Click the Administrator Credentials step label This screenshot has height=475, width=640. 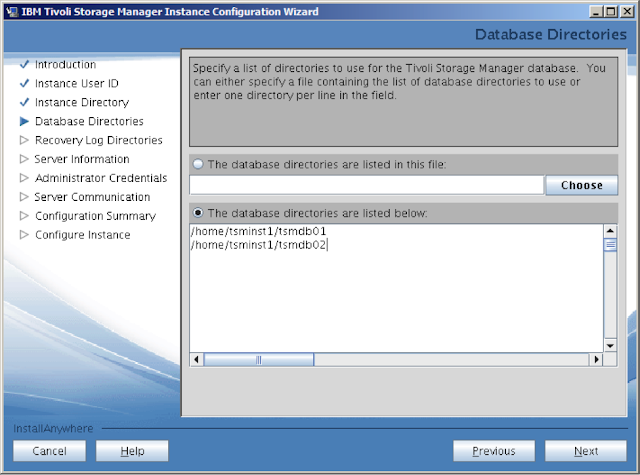(x=101, y=178)
